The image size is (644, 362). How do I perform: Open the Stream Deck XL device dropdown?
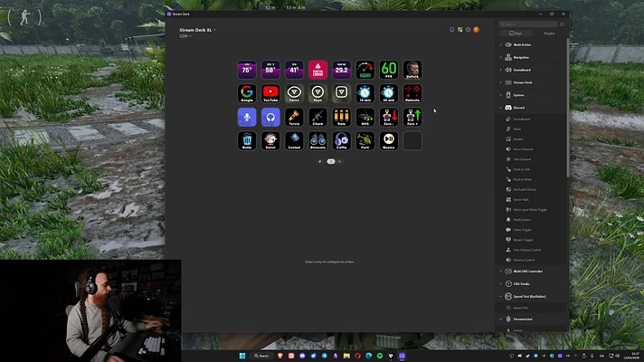197,30
